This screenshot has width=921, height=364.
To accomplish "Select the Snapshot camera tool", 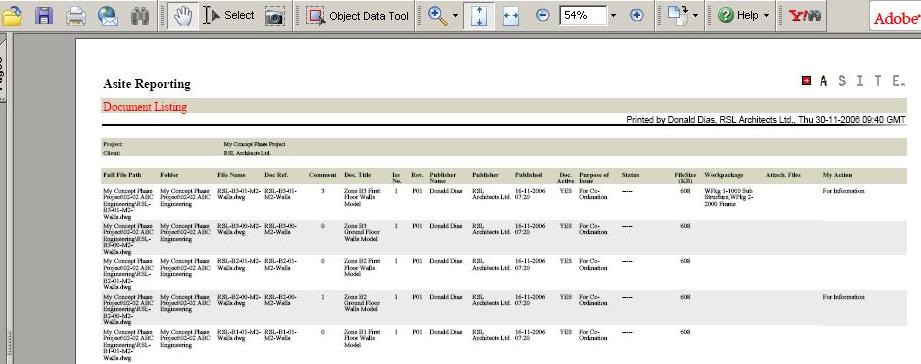I will point(274,16).
